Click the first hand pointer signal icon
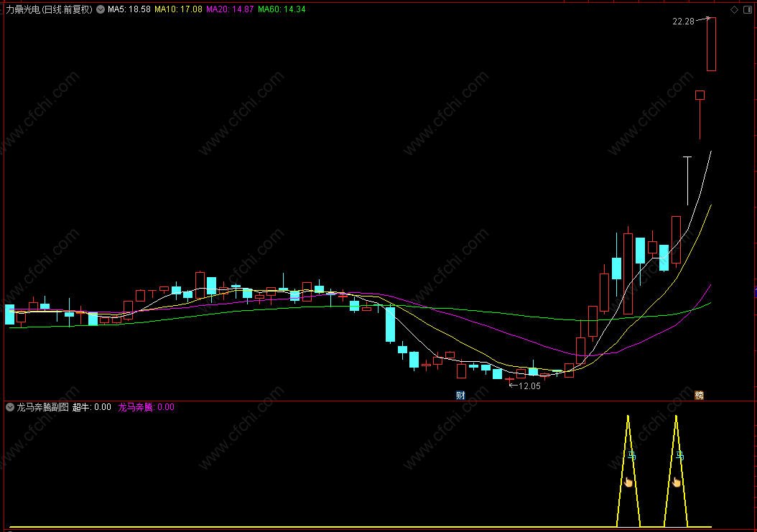757x532 pixels. [628, 482]
